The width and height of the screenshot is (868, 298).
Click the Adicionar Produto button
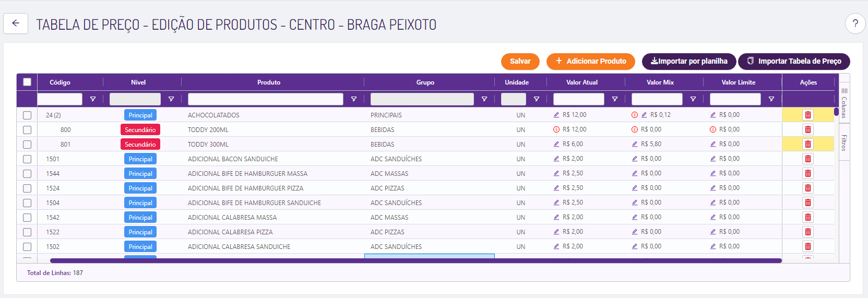click(x=590, y=61)
